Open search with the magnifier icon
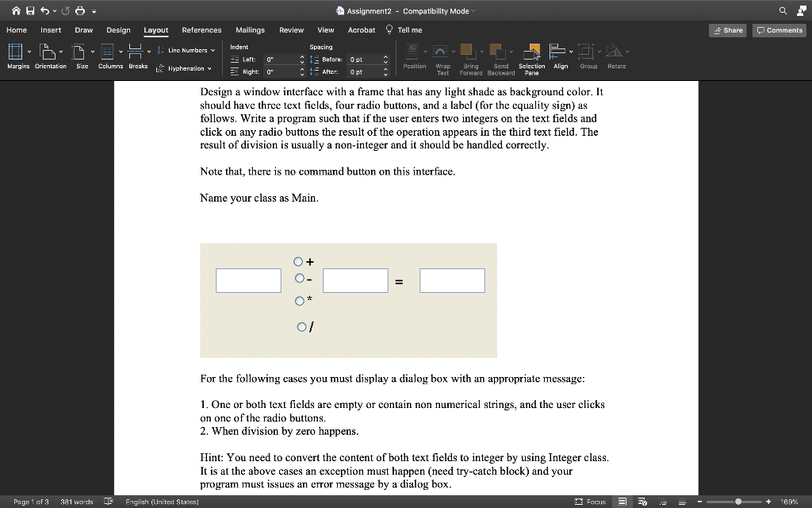Screen dimensions: 812x508 (x=783, y=11)
